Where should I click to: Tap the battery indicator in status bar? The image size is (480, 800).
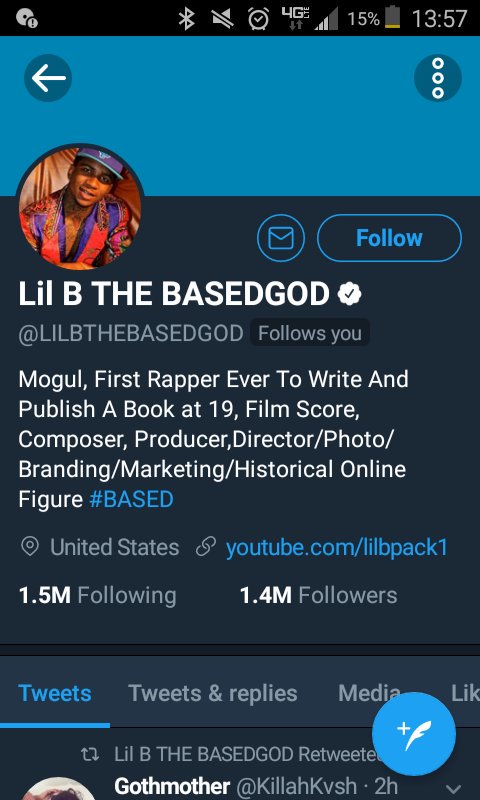392,19
